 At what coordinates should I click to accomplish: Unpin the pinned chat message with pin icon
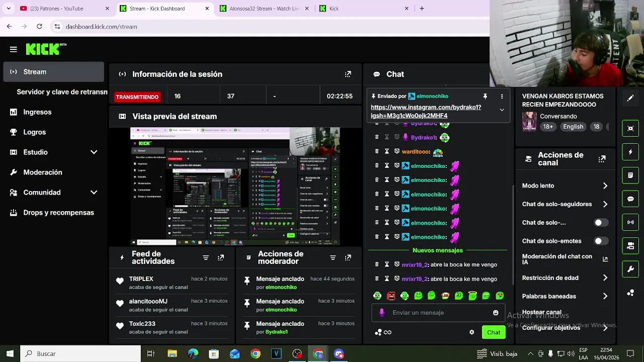click(x=485, y=96)
